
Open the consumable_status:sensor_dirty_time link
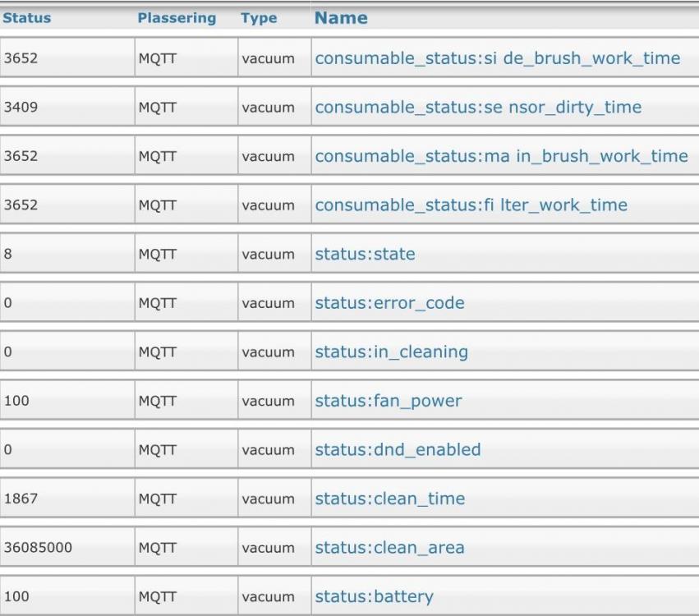tap(478, 108)
